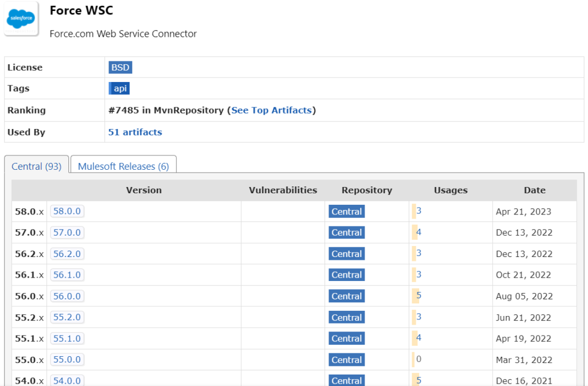This screenshot has width=588, height=386.
Task: Click the 55.0.x version group label
Action: [29, 360]
